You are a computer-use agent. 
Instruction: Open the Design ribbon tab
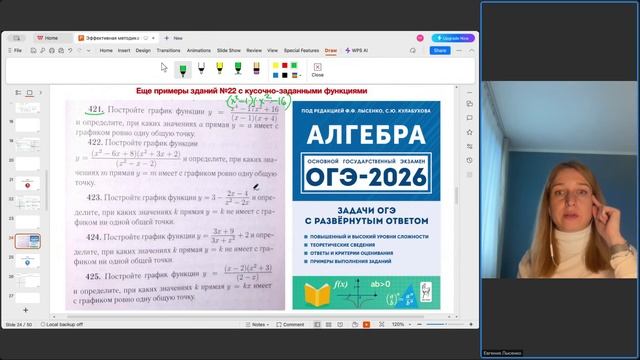pyautogui.click(x=143, y=51)
